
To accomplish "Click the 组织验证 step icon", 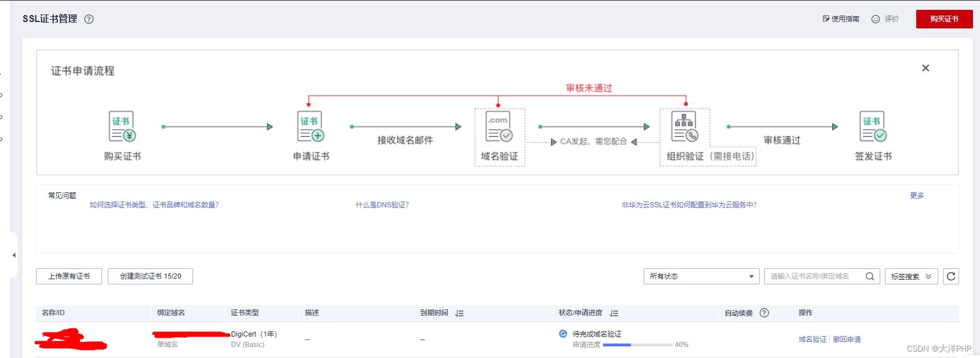I will (x=685, y=126).
